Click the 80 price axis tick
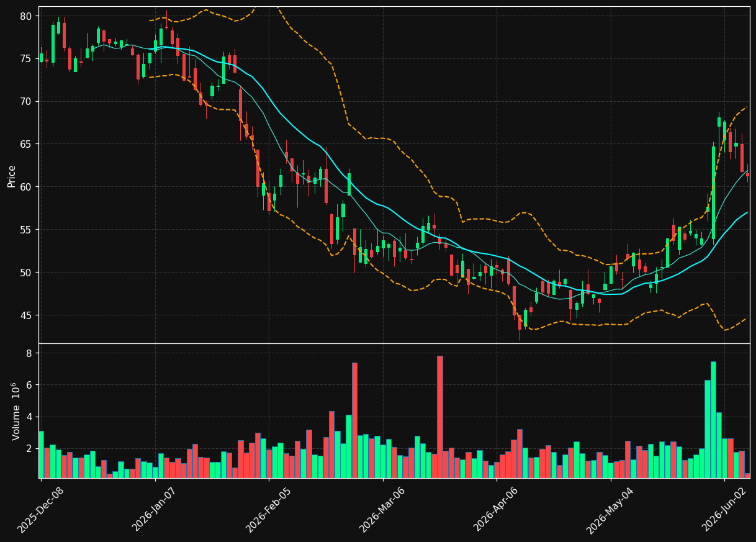756x542 pixels. [x=25, y=16]
